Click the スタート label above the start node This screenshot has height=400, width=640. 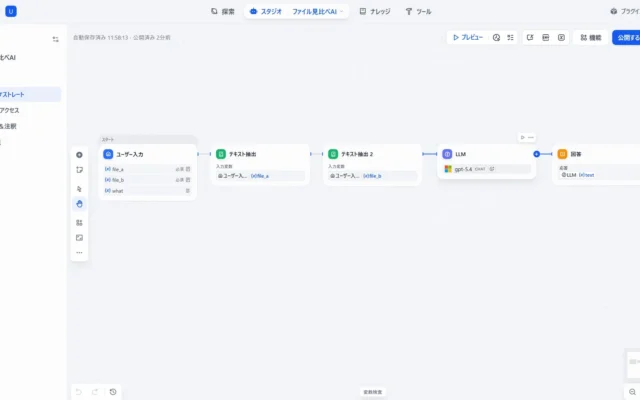108,140
